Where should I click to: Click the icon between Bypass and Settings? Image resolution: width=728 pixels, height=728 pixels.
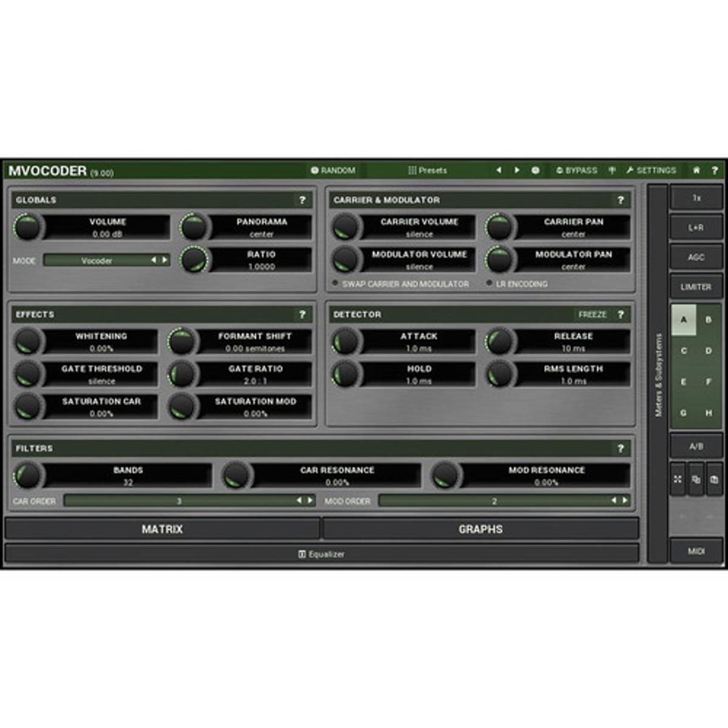pyautogui.click(x=612, y=170)
